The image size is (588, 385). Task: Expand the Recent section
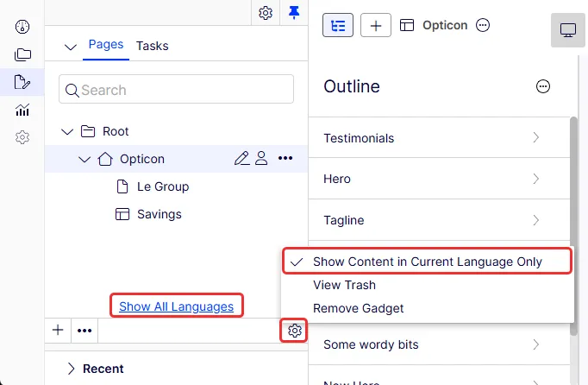click(x=71, y=369)
